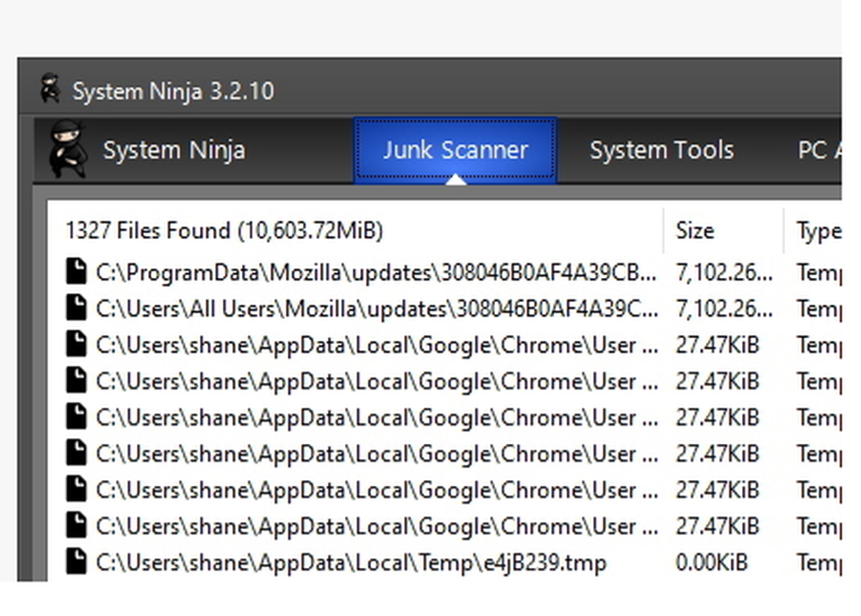This screenshot has height=616, width=861.
Task: Click the ninja logo beside System Ninja tab
Action: 68,150
